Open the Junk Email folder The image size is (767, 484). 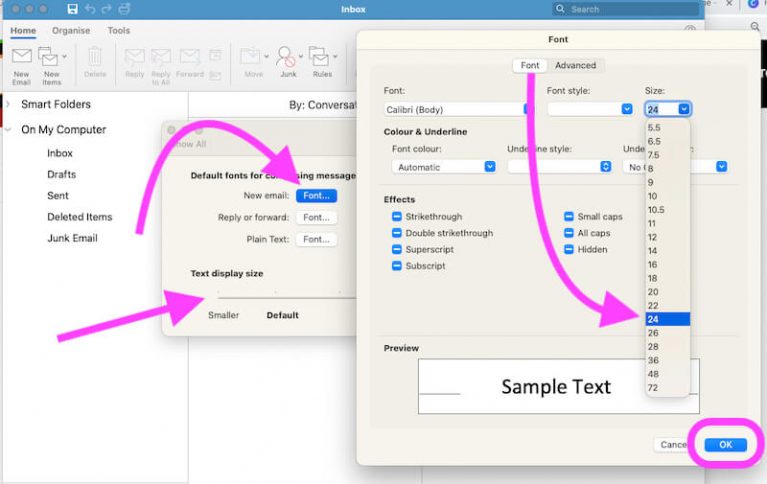point(72,238)
